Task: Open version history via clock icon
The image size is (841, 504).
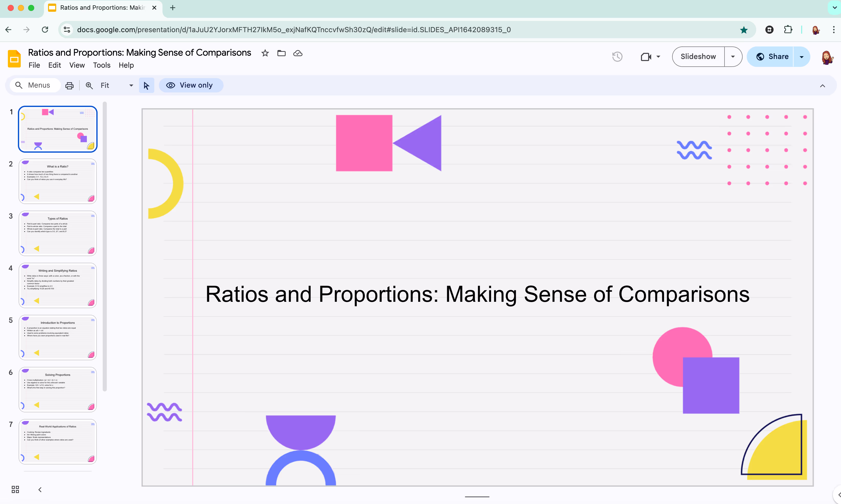Action: pyautogui.click(x=617, y=56)
